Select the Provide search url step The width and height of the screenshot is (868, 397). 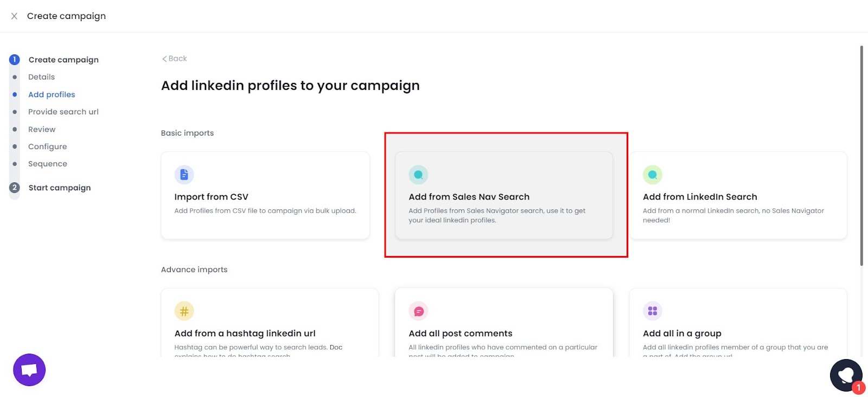pyautogui.click(x=63, y=112)
